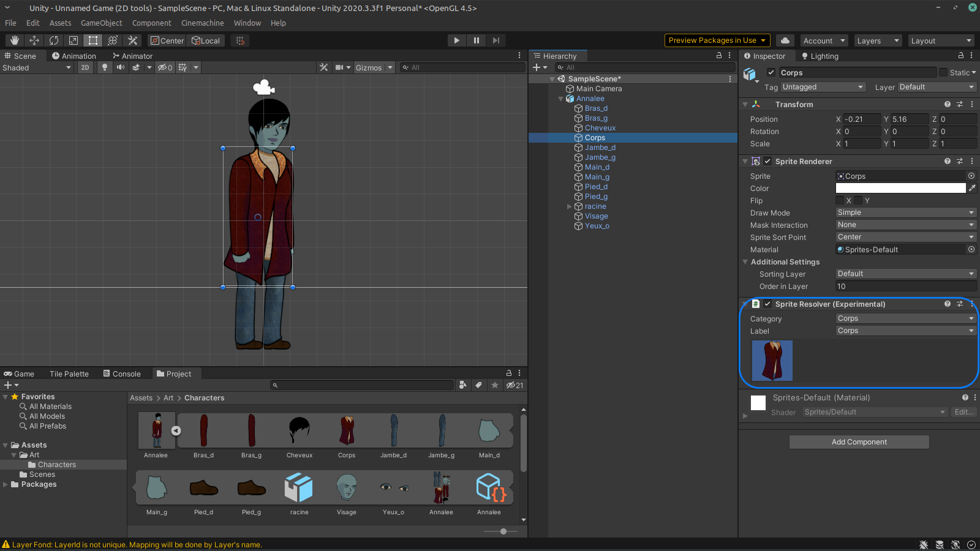Screen dimensions: 980x551
Task: Toggle scene lighting bulb icon
Action: point(105,67)
